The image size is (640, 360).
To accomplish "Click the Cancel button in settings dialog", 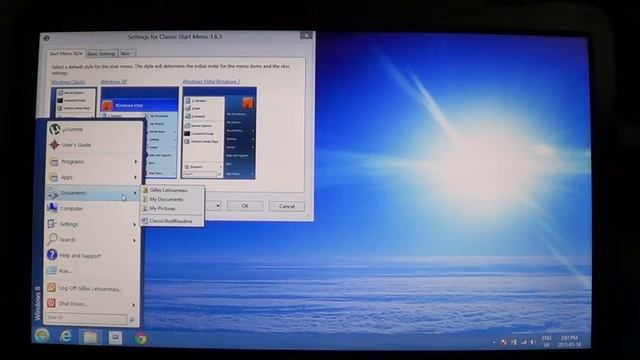I will click(x=287, y=206).
